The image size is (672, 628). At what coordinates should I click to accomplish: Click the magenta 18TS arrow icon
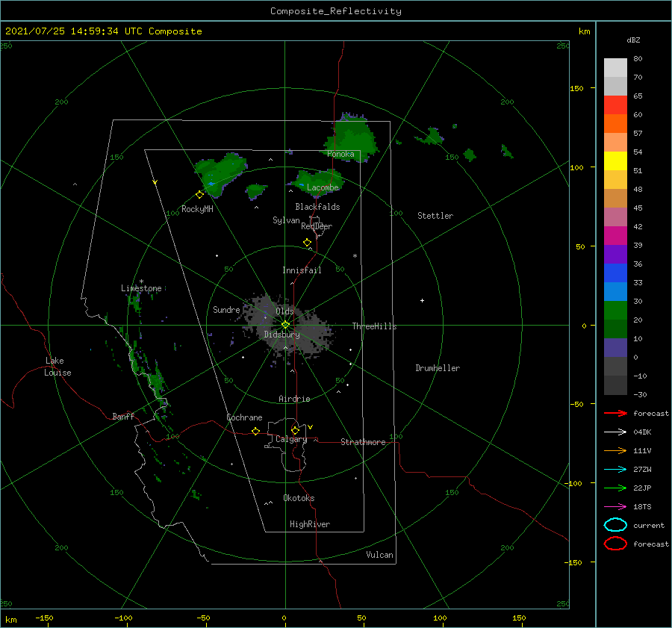615,507
